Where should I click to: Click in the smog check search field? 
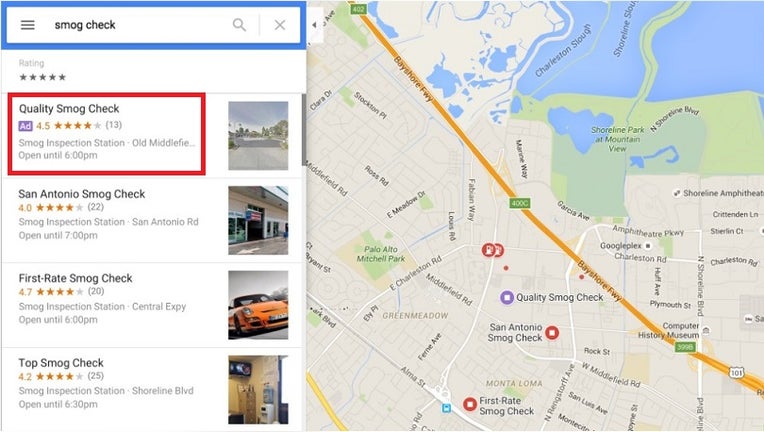click(139, 25)
